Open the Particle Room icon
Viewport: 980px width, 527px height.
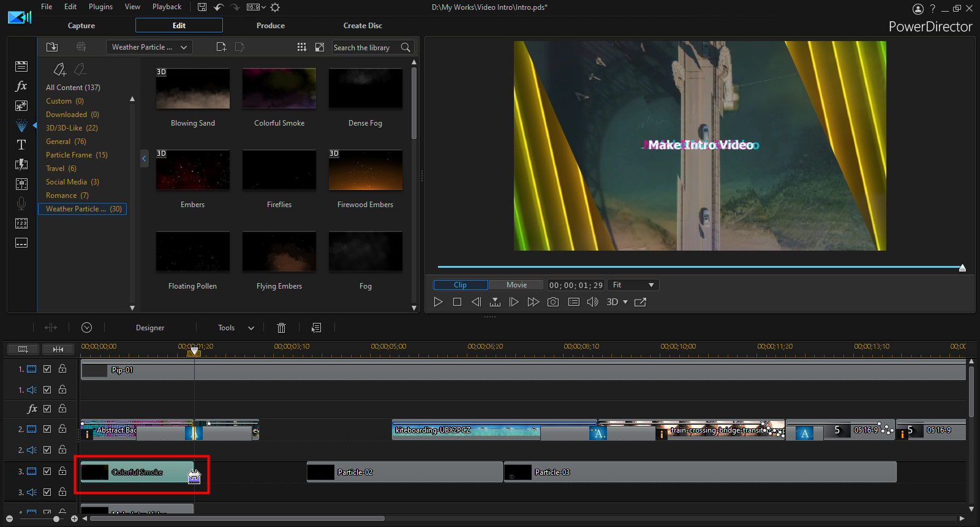[x=21, y=126]
